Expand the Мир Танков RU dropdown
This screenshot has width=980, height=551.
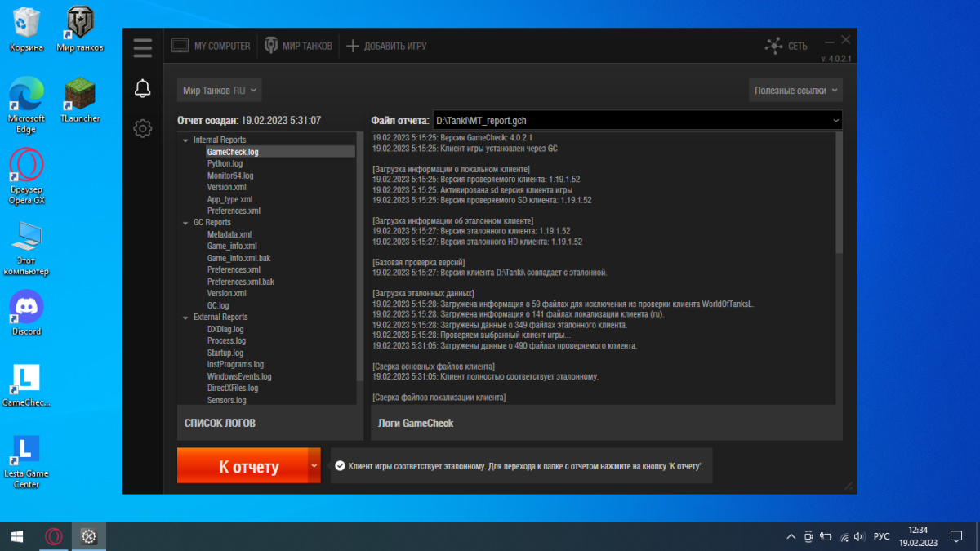click(x=220, y=91)
